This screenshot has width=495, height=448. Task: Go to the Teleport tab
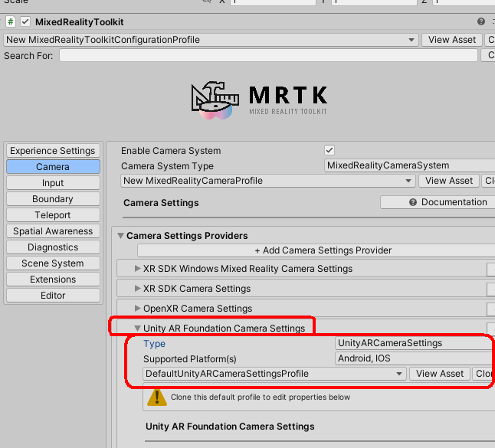[x=53, y=215]
